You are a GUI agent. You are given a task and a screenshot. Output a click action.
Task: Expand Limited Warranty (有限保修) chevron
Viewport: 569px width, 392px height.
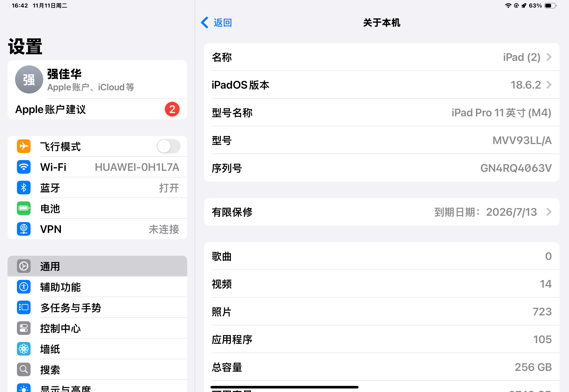pyautogui.click(x=549, y=212)
